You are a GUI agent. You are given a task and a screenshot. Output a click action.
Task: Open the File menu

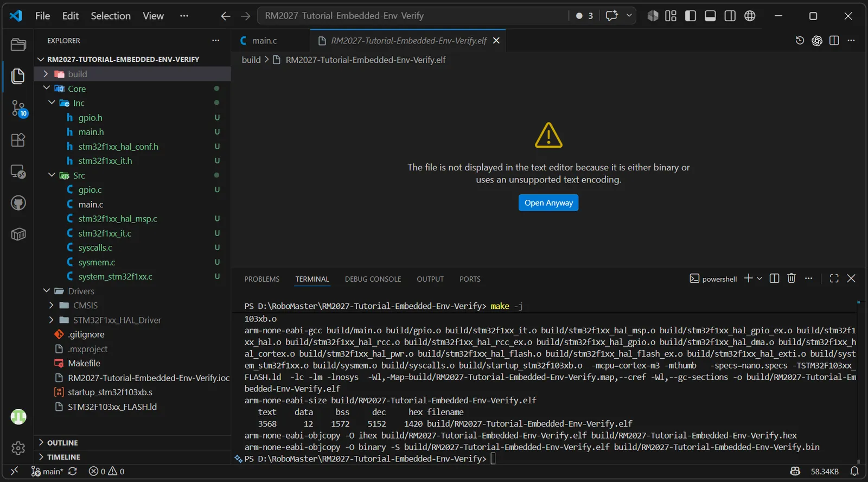coord(42,16)
